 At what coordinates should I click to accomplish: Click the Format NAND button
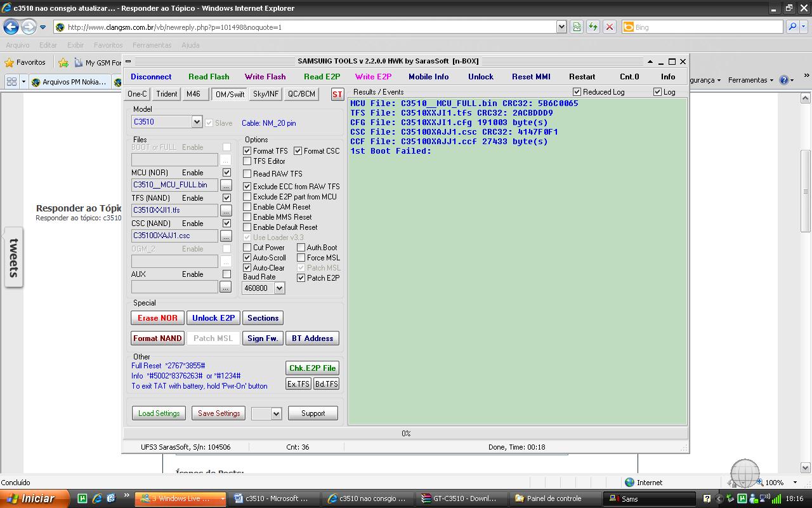[x=158, y=338]
